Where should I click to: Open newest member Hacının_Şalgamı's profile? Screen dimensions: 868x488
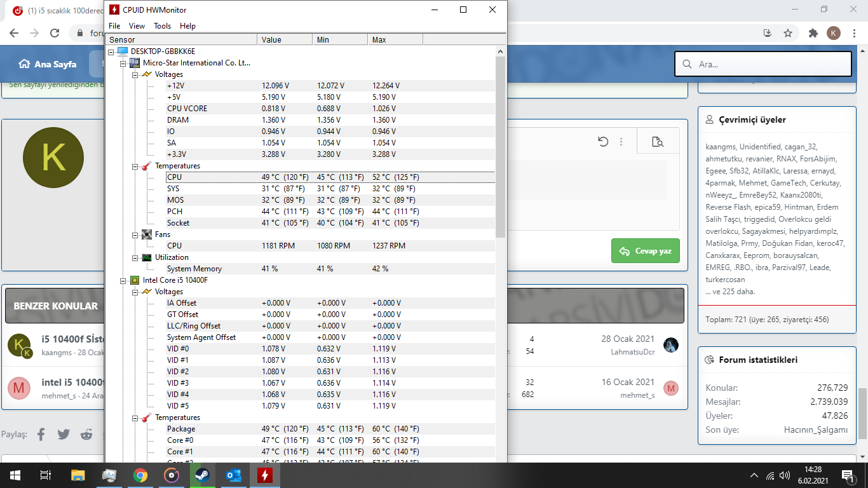click(816, 430)
